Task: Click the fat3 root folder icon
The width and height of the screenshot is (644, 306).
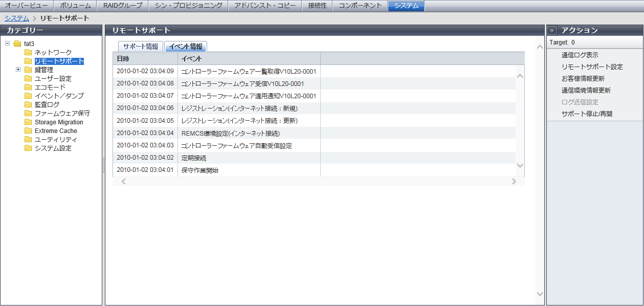Action: tap(17, 43)
